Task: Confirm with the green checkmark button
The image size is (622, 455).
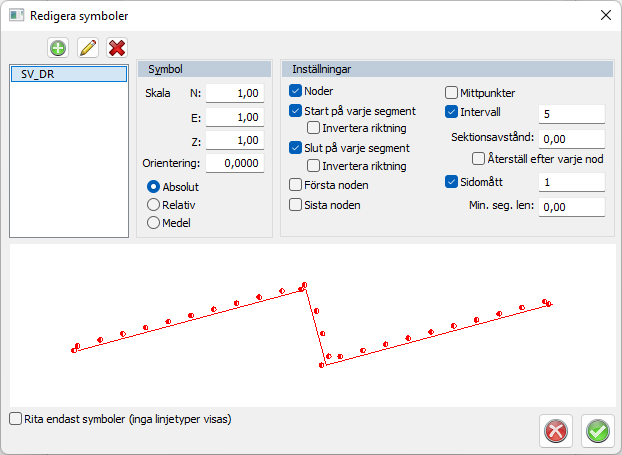Action: pyautogui.click(x=598, y=430)
